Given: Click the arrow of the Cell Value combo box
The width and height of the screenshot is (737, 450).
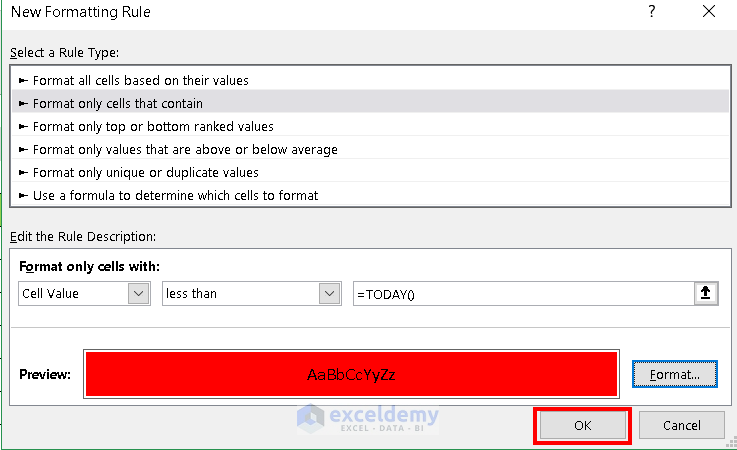Looking at the screenshot, I should click(x=139, y=294).
